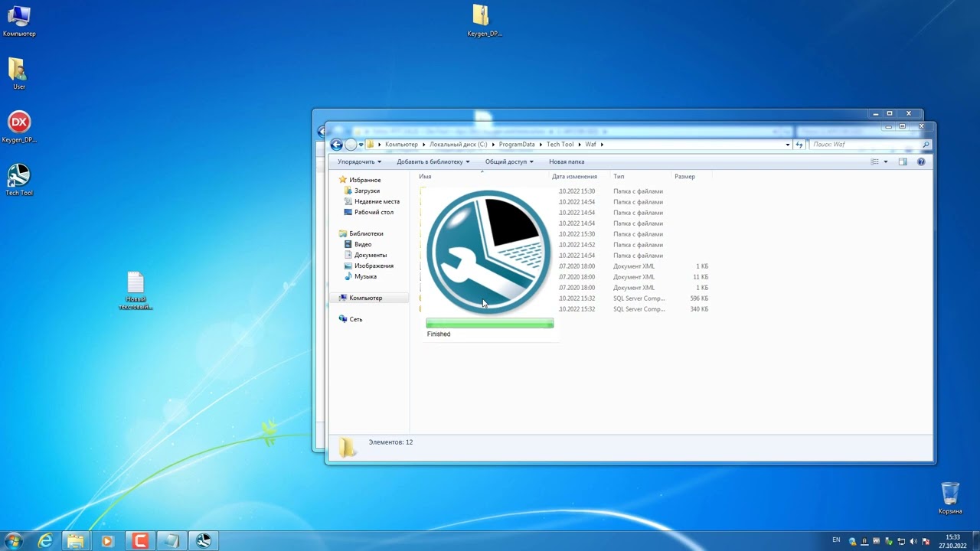Viewport: 980px width, 551px height.
Task: Expand the arrow after Компьютер in the path
Action: click(x=424, y=145)
